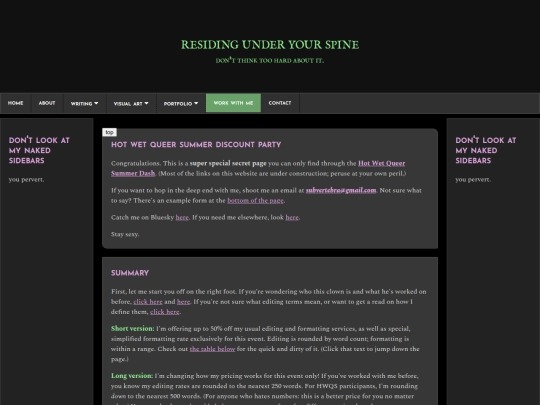This screenshot has width=540, height=405.
Task: Click the 'Hot Wet Queer Summer Discount Party' heading
Action: pyautogui.click(x=196, y=145)
